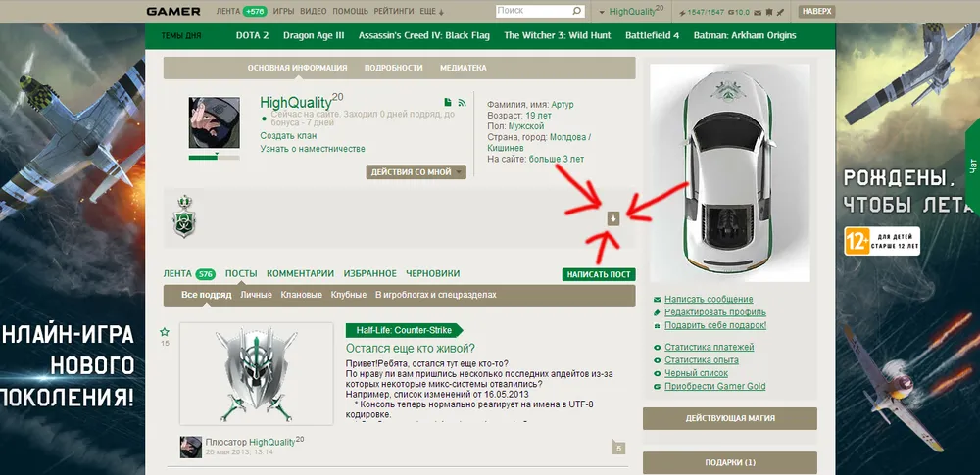Open DOTA 2 topic of the day

pos(253,35)
